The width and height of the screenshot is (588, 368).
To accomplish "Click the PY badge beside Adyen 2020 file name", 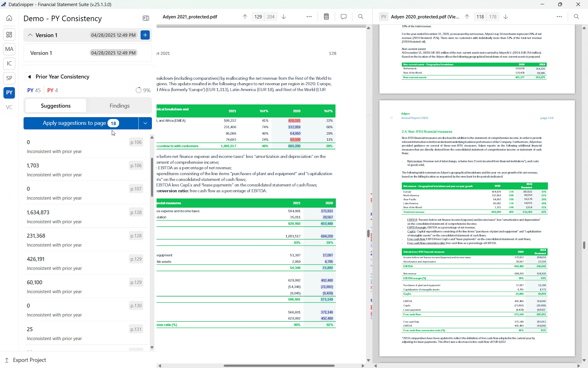I will 383,17.
